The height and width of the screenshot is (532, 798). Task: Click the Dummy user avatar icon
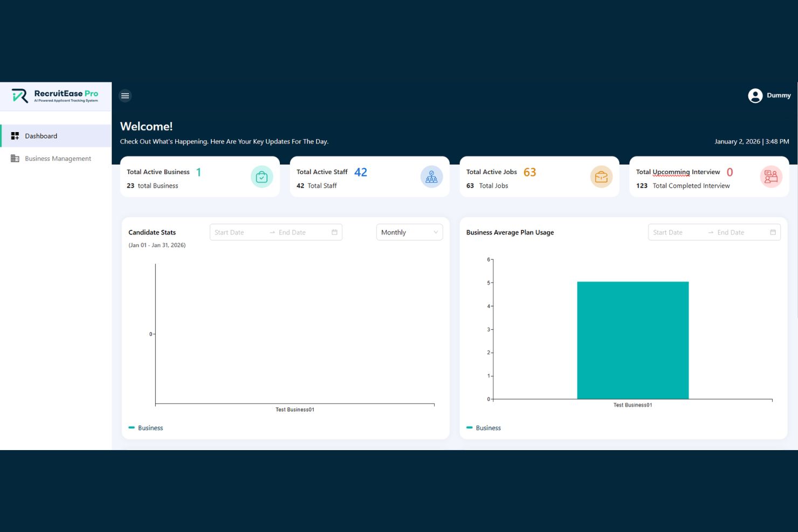[755, 96]
